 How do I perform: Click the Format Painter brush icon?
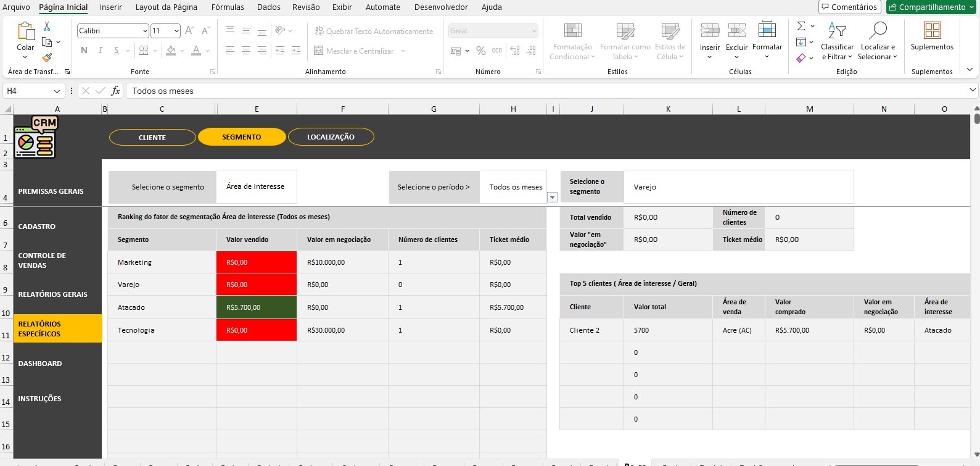(x=47, y=57)
